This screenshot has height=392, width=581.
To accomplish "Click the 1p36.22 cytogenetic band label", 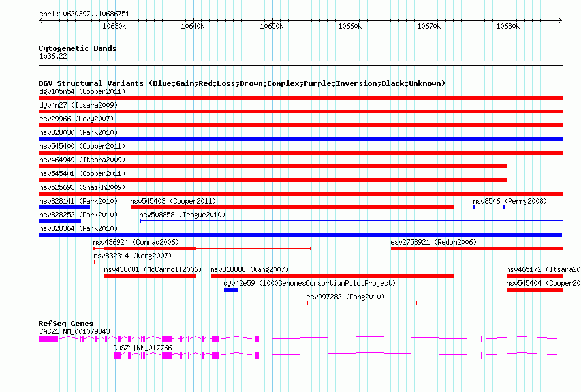I will point(52,57).
